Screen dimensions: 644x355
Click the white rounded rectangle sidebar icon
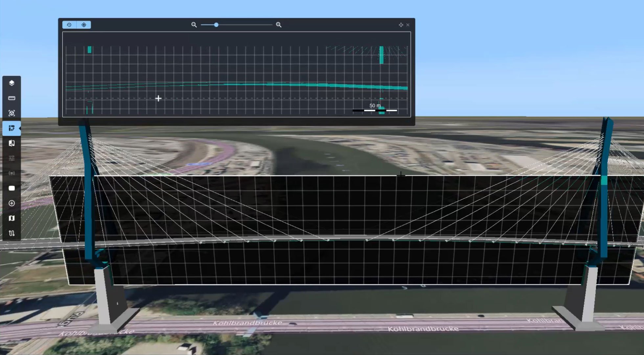click(11, 188)
